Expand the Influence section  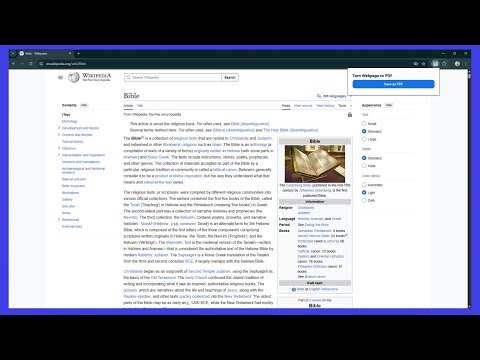[59, 148]
